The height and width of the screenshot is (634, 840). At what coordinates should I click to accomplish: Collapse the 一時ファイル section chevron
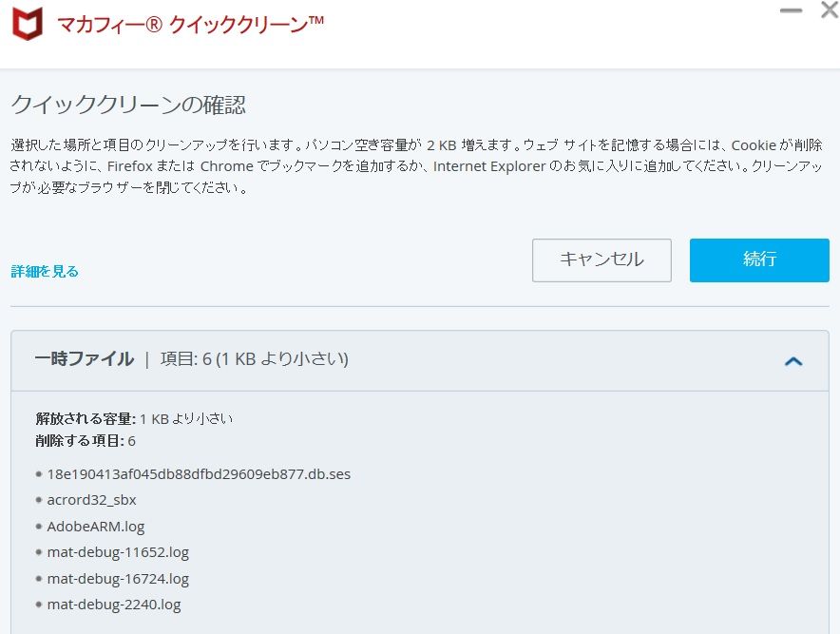click(x=793, y=361)
